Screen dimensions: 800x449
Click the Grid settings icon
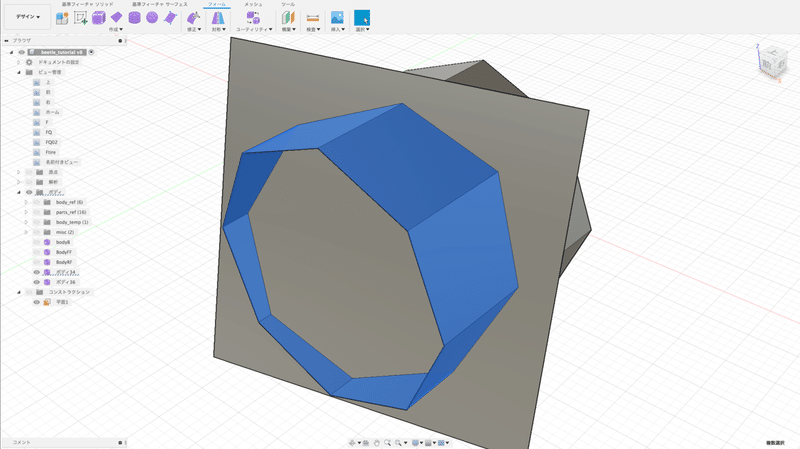point(429,443)
